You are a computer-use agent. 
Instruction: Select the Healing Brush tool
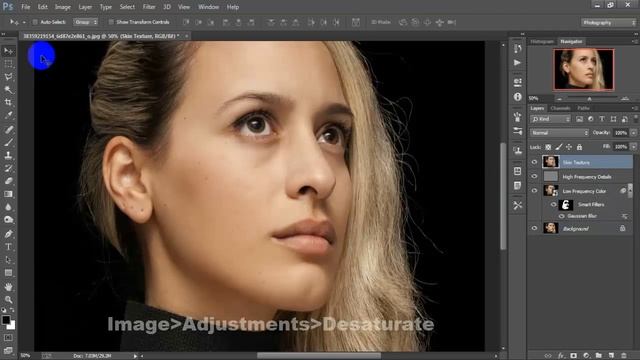click(x=8, y=129)
